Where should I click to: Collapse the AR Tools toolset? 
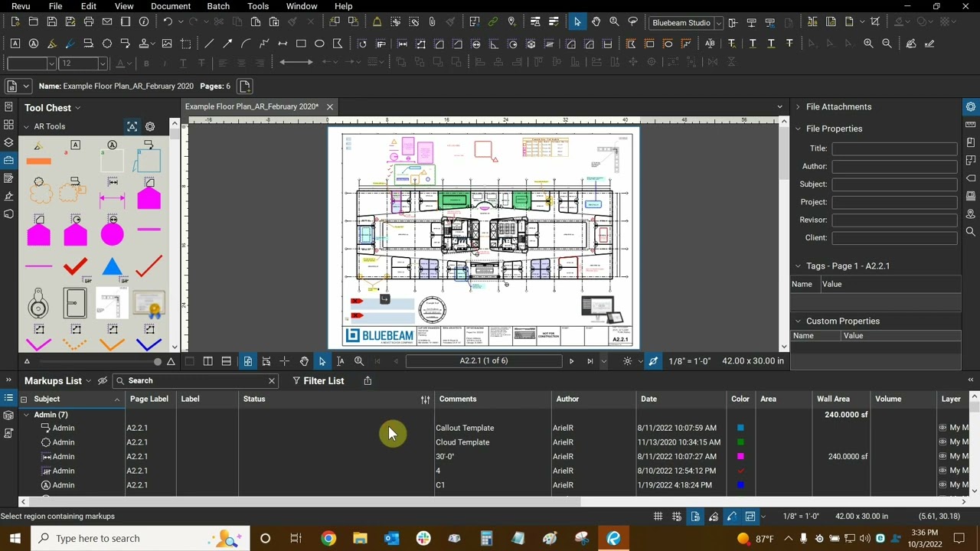[x=26, y=126]
